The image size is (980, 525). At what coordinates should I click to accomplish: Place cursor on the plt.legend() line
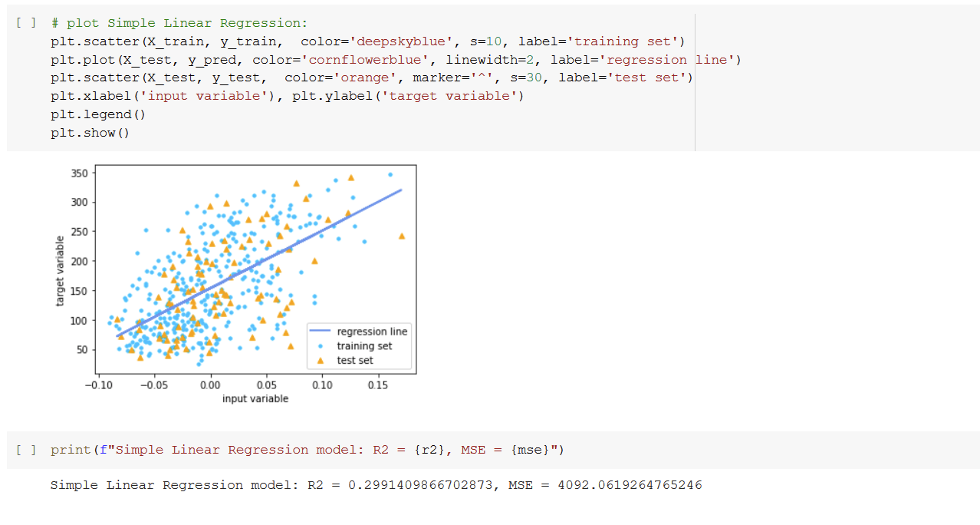pos(97,114)
